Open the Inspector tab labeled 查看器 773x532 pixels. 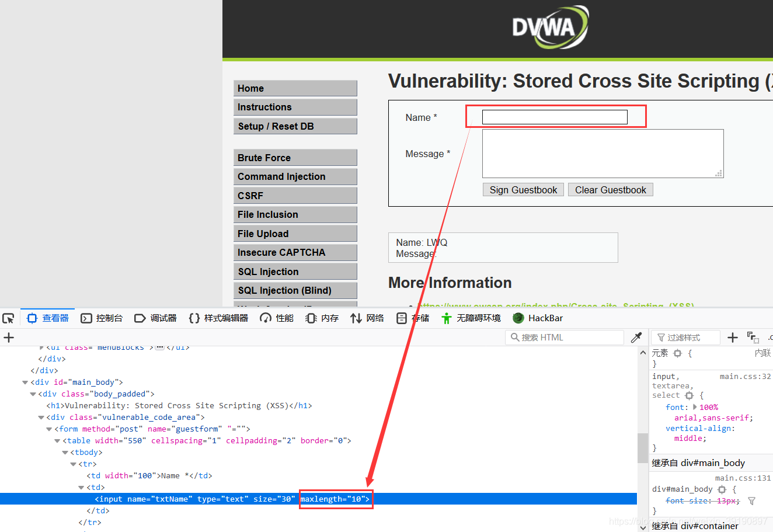click(x=49, y=318)
